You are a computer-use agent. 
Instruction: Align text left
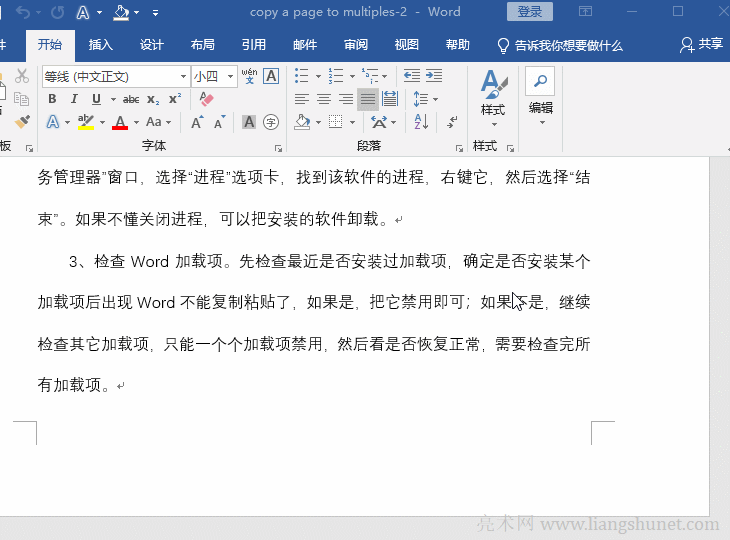point(302,99)
